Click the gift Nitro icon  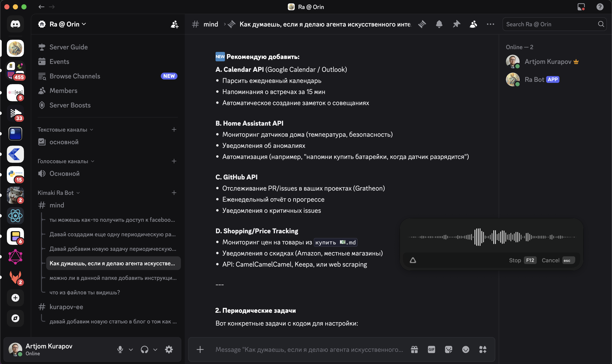tap(414, 349)
